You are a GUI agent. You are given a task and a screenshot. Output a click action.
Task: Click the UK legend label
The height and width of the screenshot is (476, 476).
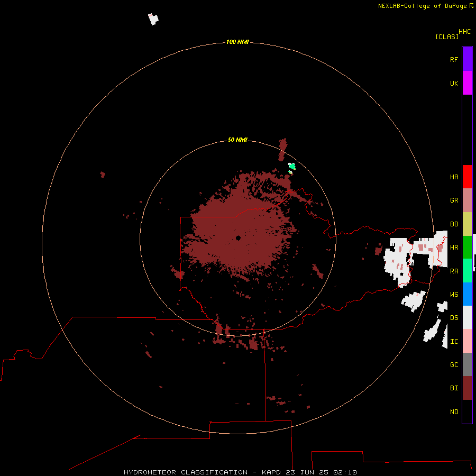[454, 83]
